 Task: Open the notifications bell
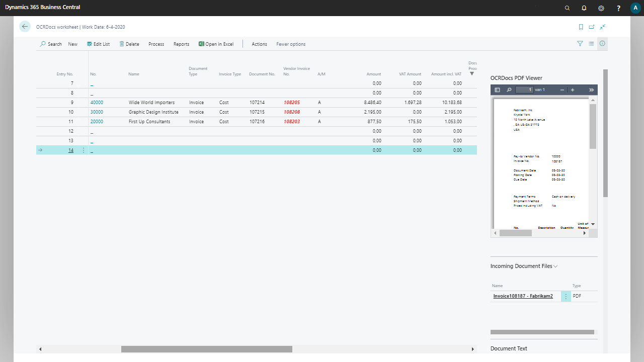584,8
